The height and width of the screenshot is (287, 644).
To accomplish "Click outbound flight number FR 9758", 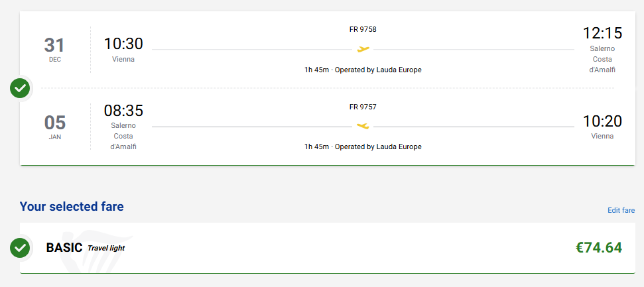I will point(363,29).
